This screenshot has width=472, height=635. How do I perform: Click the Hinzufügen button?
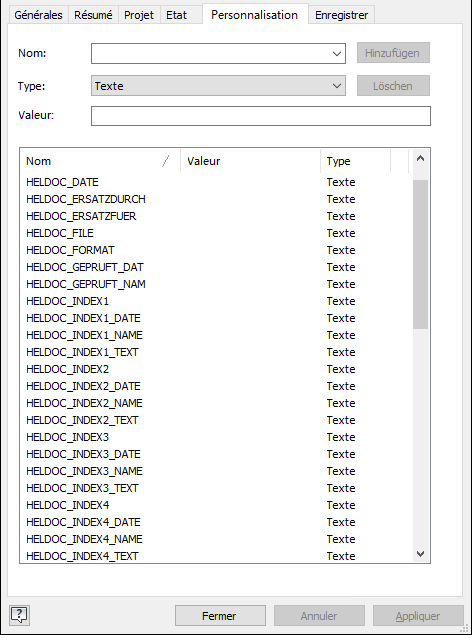click(x=393, y=53)
